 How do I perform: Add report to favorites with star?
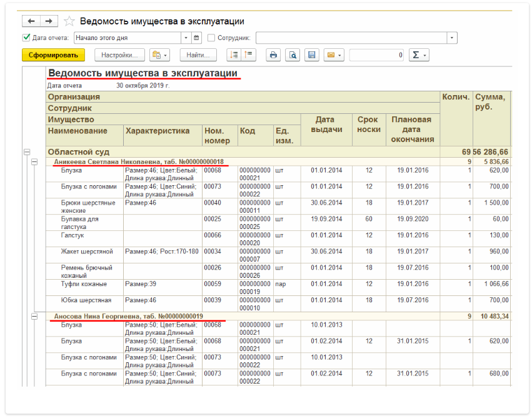(69, 21)
